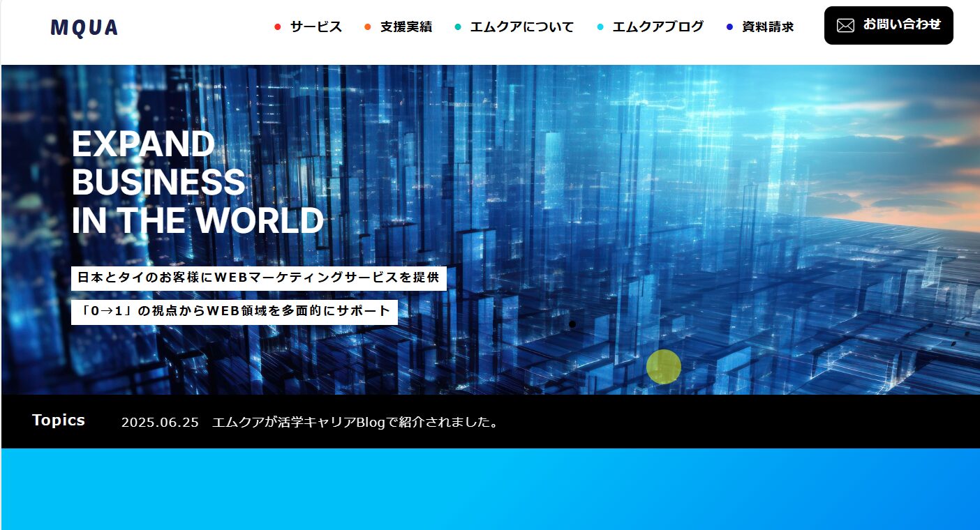The width and height of the screenshot is (980, 530).
Task: Go to the 支援実績 page
Action: 406,27
